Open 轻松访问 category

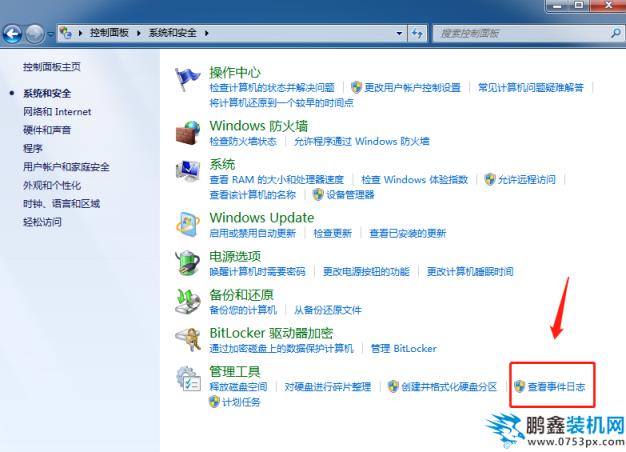pos(42,222)
